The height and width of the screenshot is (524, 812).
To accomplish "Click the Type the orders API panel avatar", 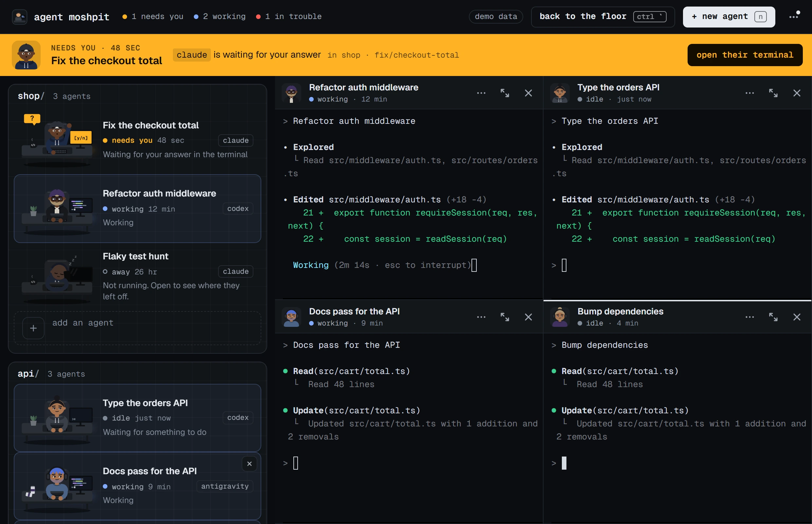I will click(560, 93).
